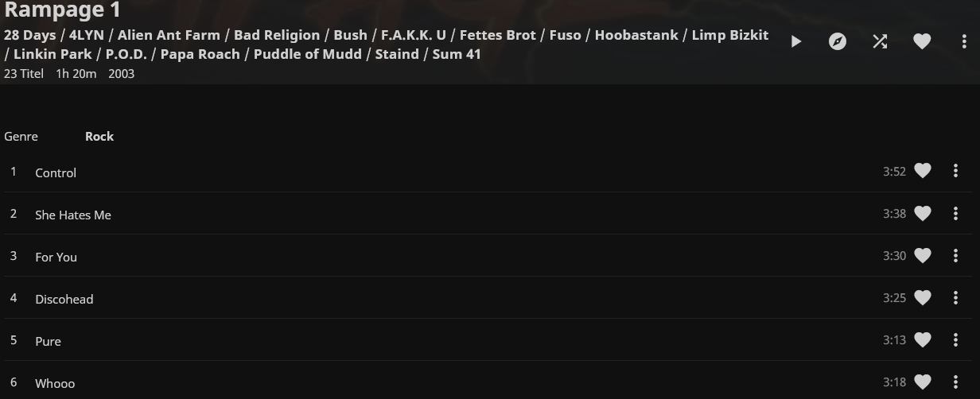Select the Pure track title
Viewport: 980px width, 399px height.
[x=48, y=341]
